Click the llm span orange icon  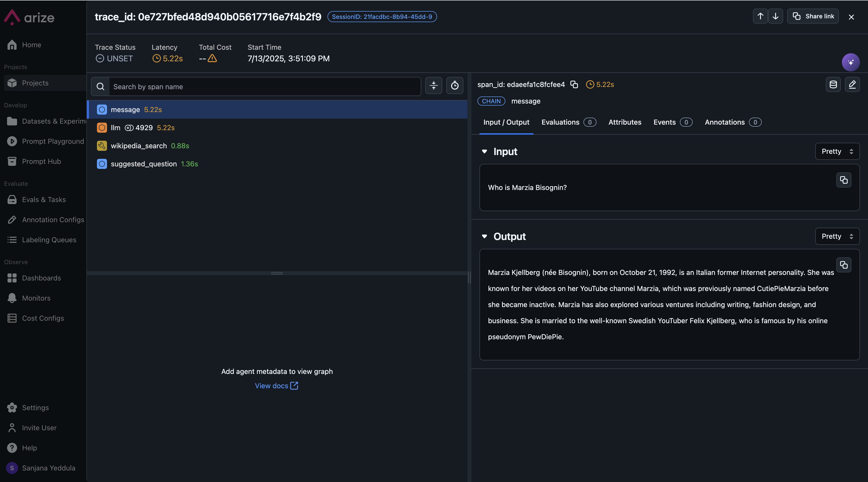[x=102, y=128]
